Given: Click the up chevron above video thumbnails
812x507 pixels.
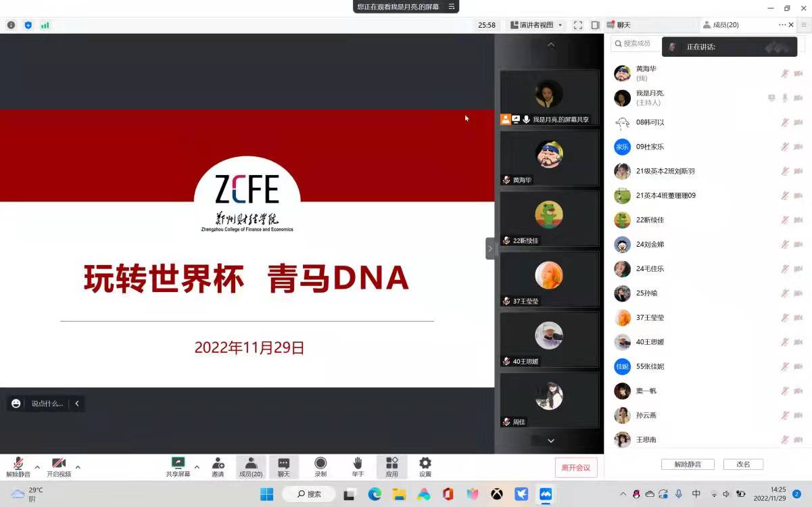Looking at the screenshot, I should tap(551, 45).
